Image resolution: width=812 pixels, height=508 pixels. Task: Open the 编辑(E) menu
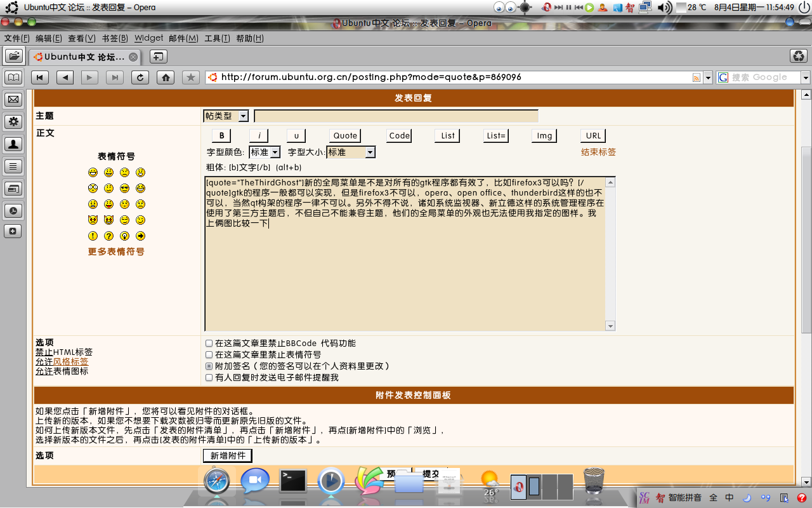49,39
